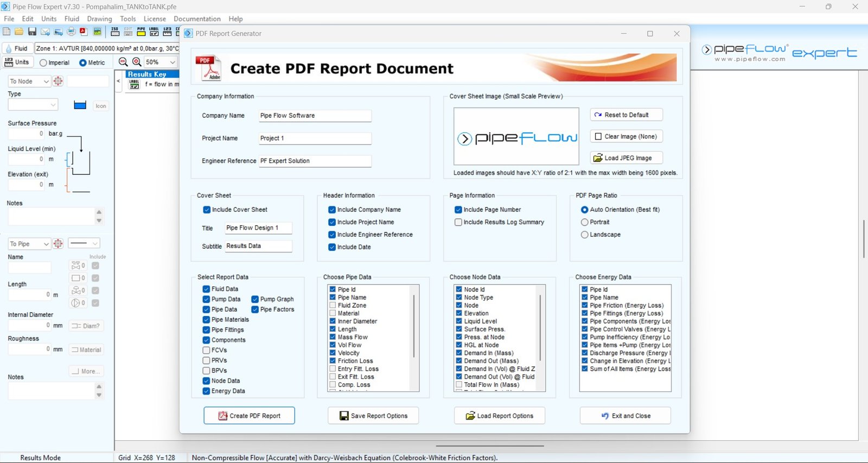Click the Load JPEG Image button

pyautogui.click(x=626, y=158)
